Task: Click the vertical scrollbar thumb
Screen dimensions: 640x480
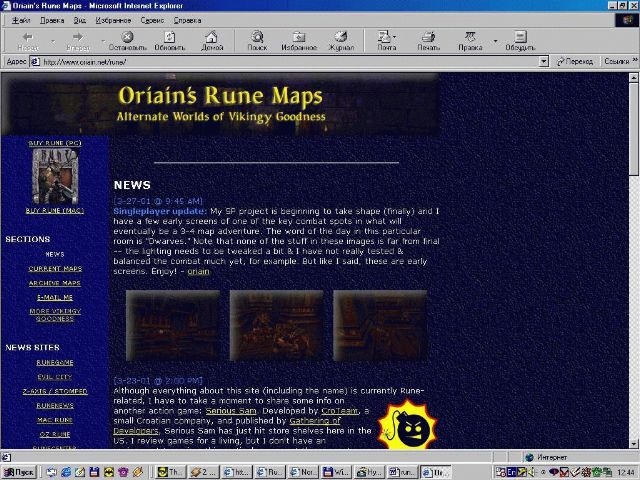Action: [633, 129]
